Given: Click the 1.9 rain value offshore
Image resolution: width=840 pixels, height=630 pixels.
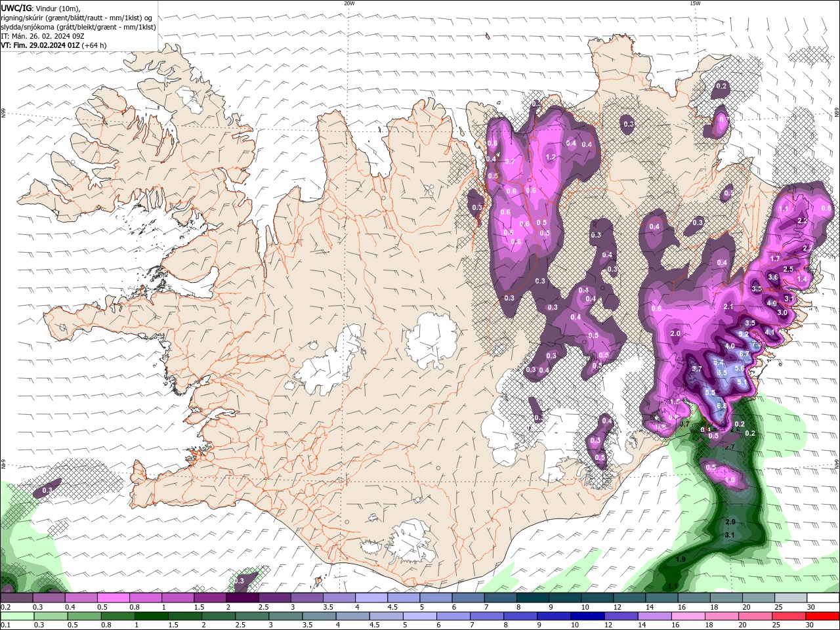Looking at the screenshot, I should coord(681,559).
